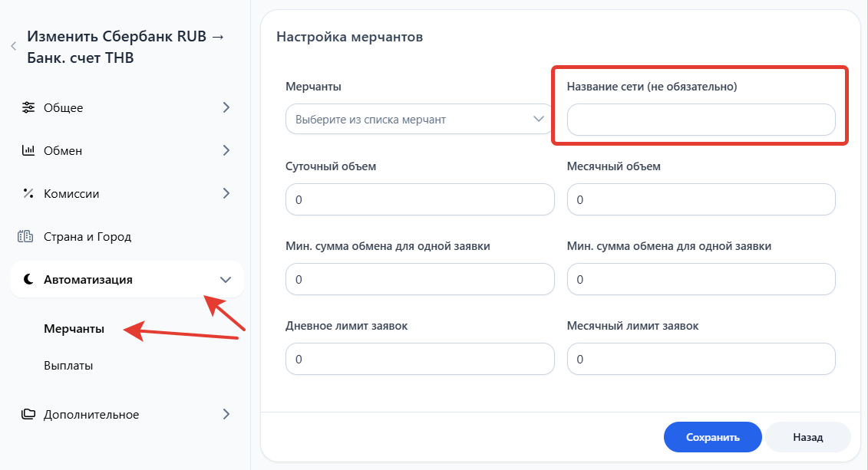This screenshot has height=470, width=868.
Task: Click the back arrow beside the page title
Action: 13,47
